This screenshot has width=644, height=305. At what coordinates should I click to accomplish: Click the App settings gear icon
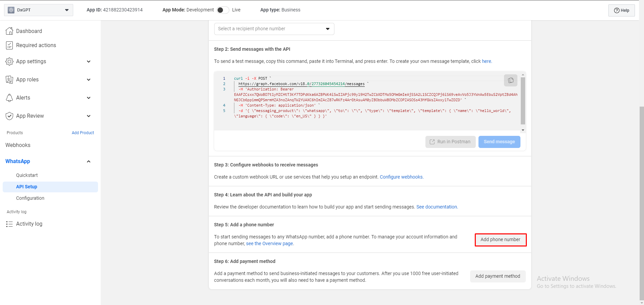click(x=9, y=62)
